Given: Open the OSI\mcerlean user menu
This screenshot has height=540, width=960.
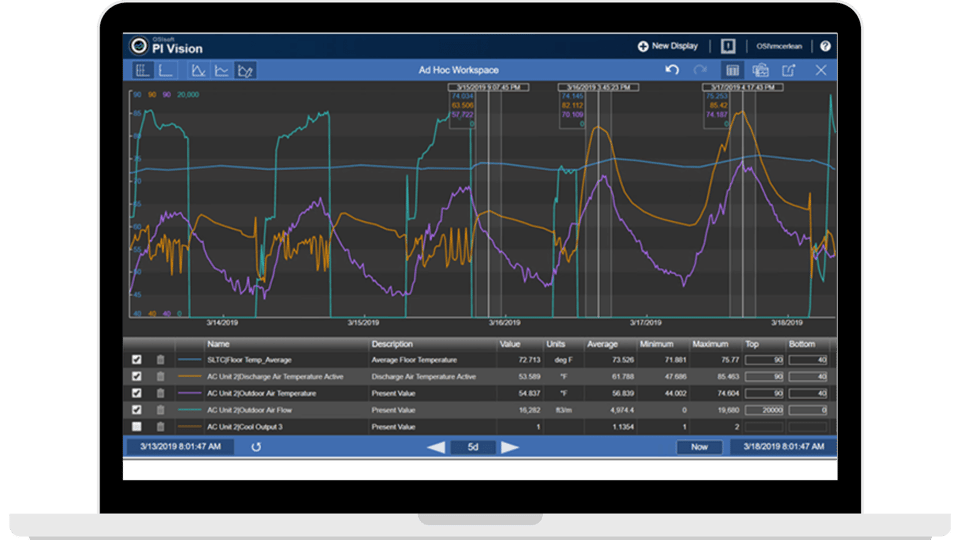Looking at the screenshot, I should [781, 46].
